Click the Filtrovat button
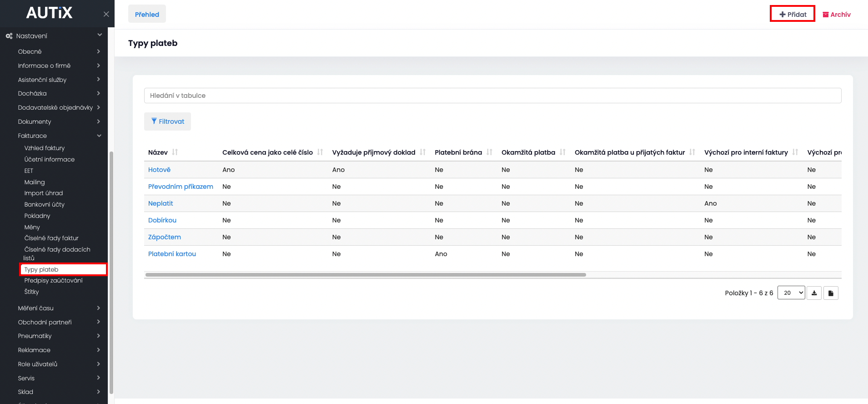This screenshot has height=404, width=868. click(167, 121)
